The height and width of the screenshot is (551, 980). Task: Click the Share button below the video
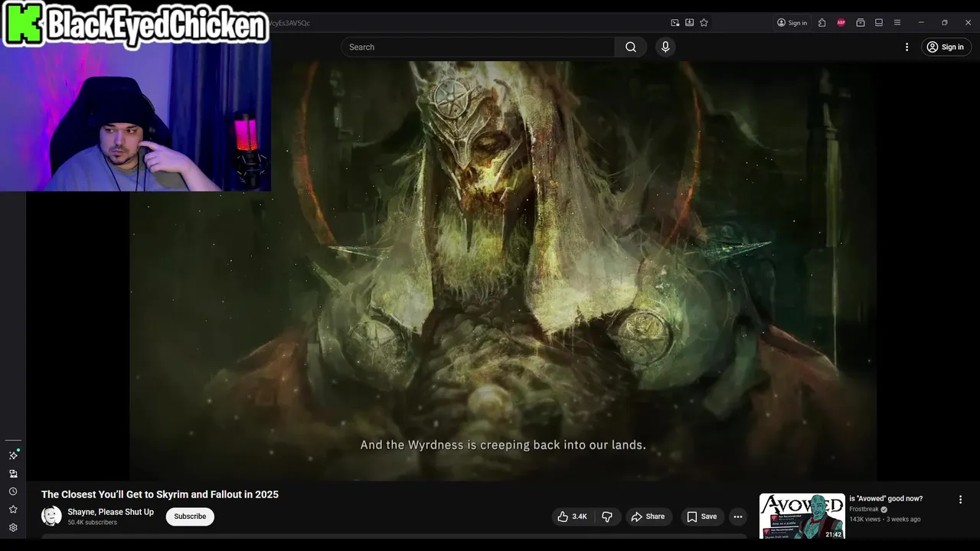648,517
